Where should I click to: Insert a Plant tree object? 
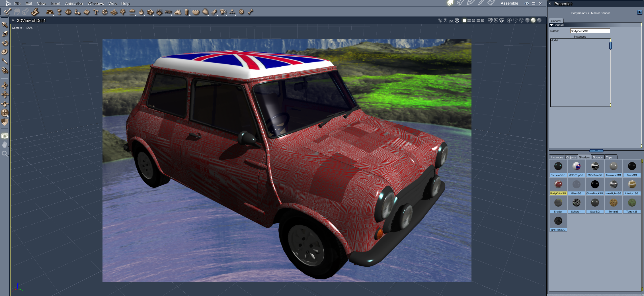coord(123,12)
